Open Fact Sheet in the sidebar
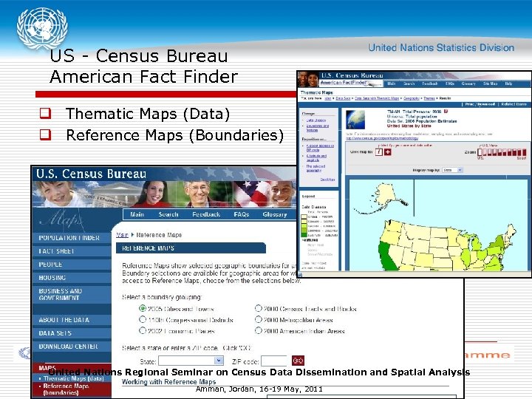The image size is (532, 399). click(x=72, y=251)
